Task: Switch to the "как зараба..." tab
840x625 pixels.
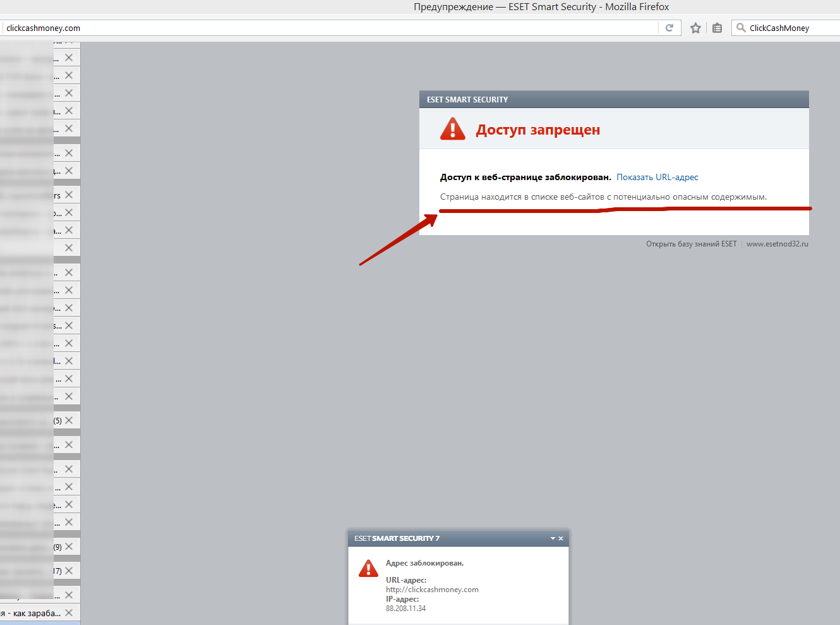Action: click(32, 613)
